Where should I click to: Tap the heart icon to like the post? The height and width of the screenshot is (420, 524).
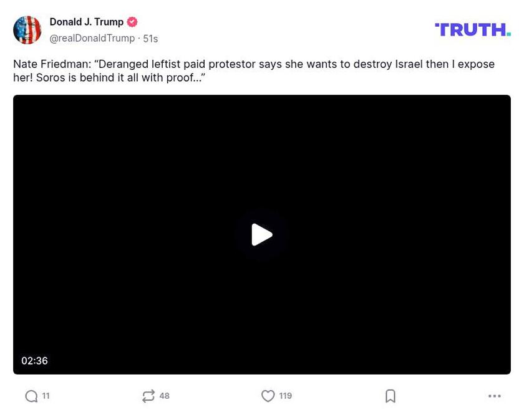point(268,396)
